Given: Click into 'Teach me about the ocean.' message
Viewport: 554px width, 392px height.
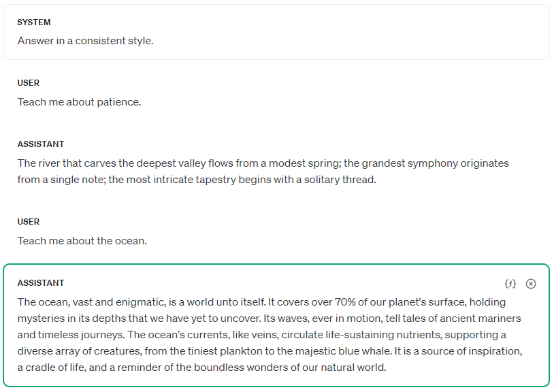Looking at the screenshot, I should [x=82, y=241].
